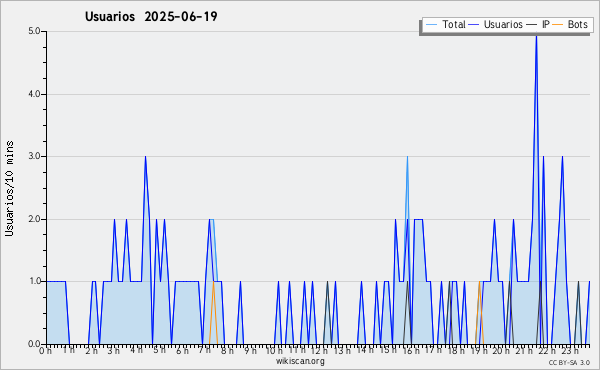Click the orange Bots peak near 19 h
The image size is (600, 370).
tap(479, 282)
